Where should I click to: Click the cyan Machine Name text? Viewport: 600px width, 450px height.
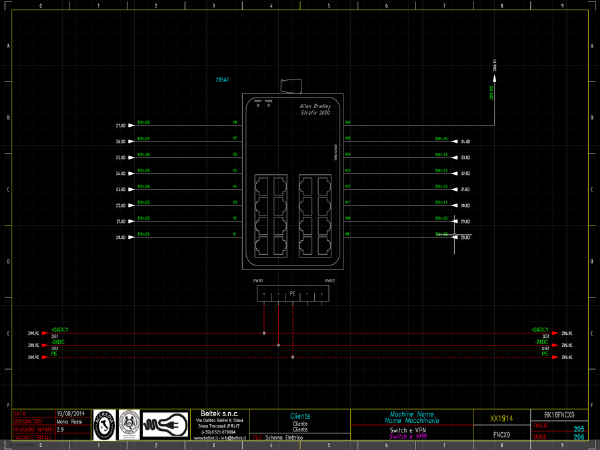pyautogui.click(x=412, y=414)
